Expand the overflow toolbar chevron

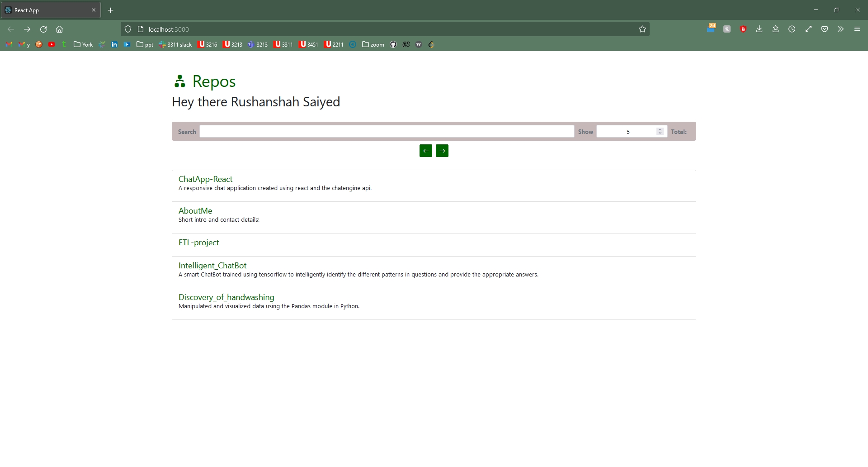tap(840, 29)
